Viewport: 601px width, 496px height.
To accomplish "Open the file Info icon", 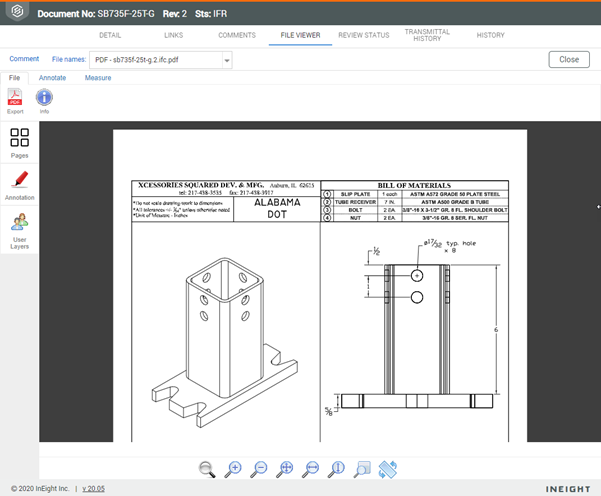I will click(44, 99).
